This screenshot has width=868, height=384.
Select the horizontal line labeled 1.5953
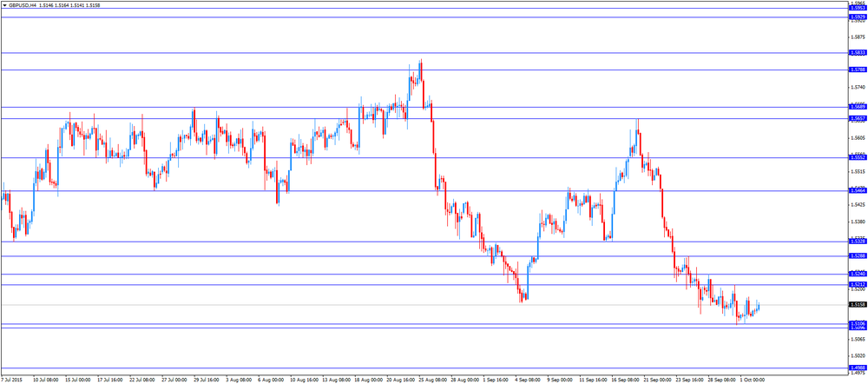(x=424, y=9)
